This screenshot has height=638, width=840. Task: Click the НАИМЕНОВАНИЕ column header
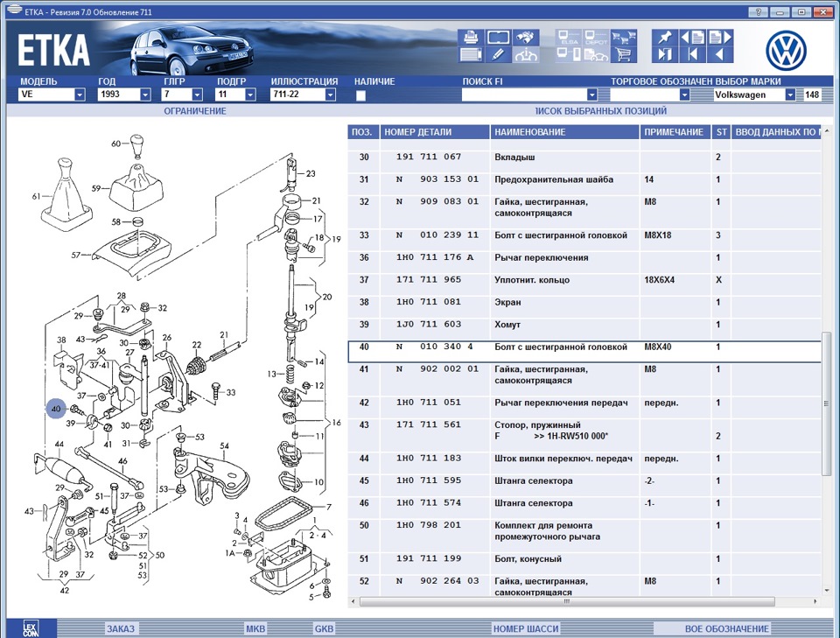564,132
